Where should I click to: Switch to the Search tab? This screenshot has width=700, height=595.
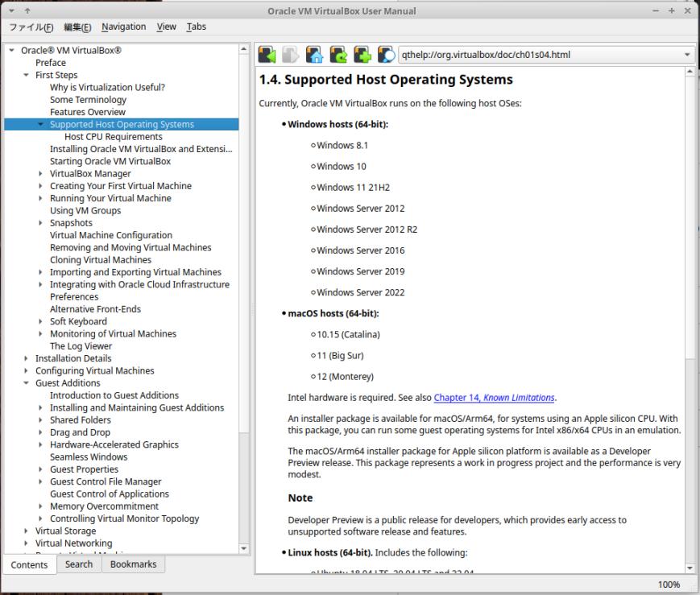point(79,564)
